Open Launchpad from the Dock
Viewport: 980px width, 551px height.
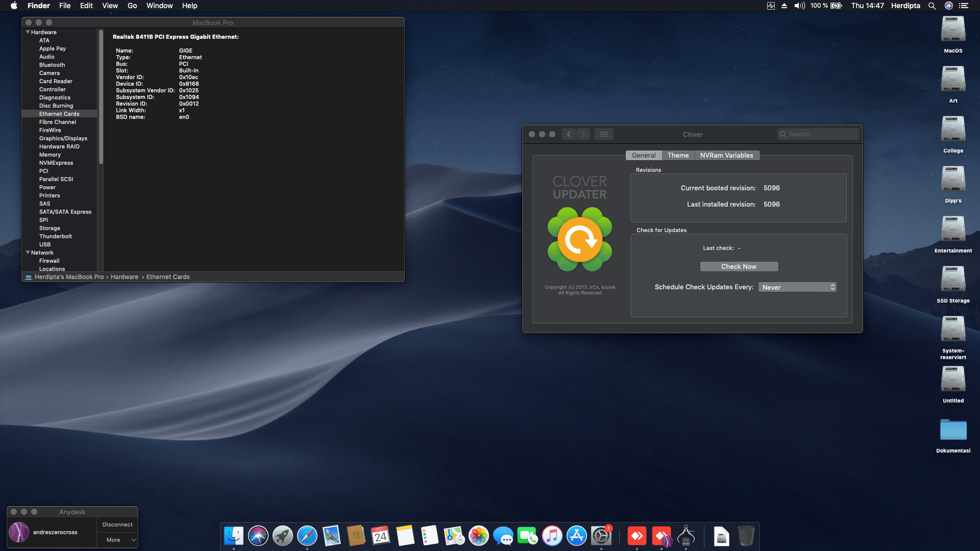(x=282, y=536)
